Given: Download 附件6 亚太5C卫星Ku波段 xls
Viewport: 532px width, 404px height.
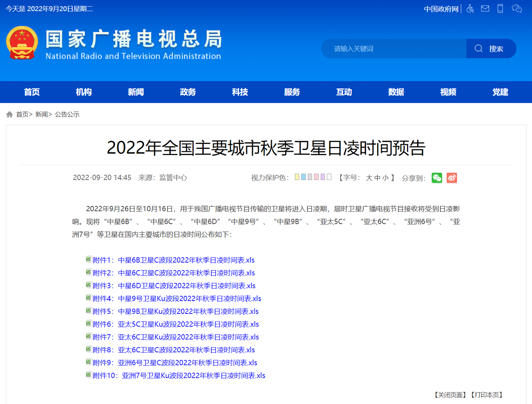Looking at the screenshot, I should [x=176, y=324].
